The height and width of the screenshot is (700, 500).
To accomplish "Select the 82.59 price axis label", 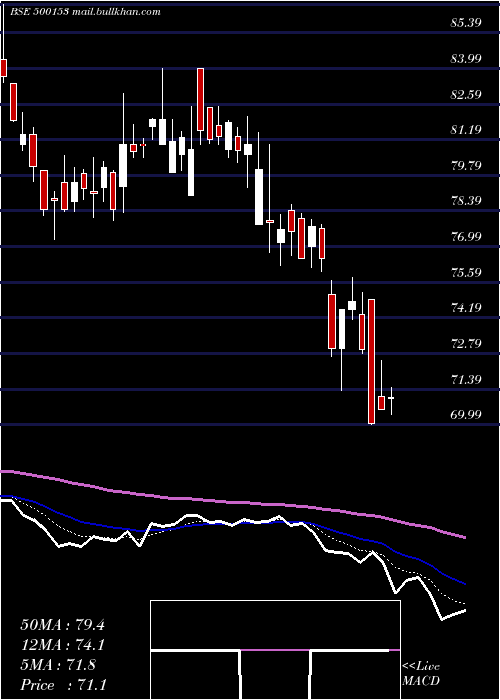I will 466,94.
